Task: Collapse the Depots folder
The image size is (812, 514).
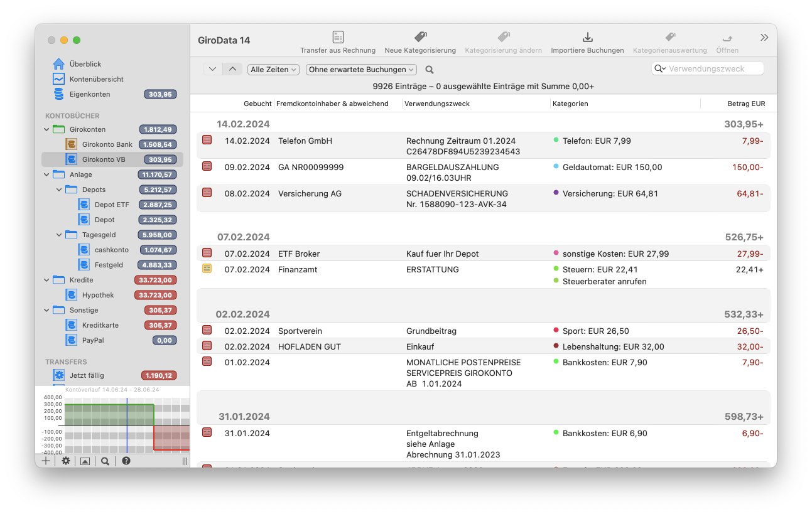Action: click(x=59, y=190)
